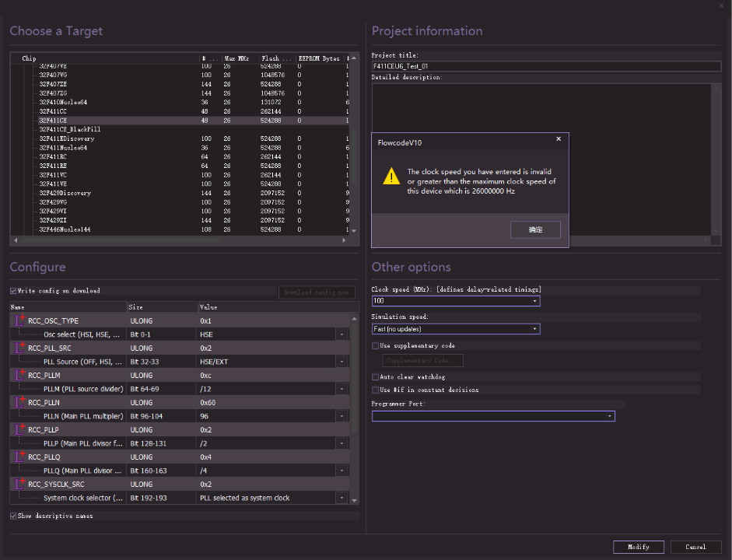Click the RCC_PLLP register icon
This screenshot has width=732, height=560.
click(19, 429)
